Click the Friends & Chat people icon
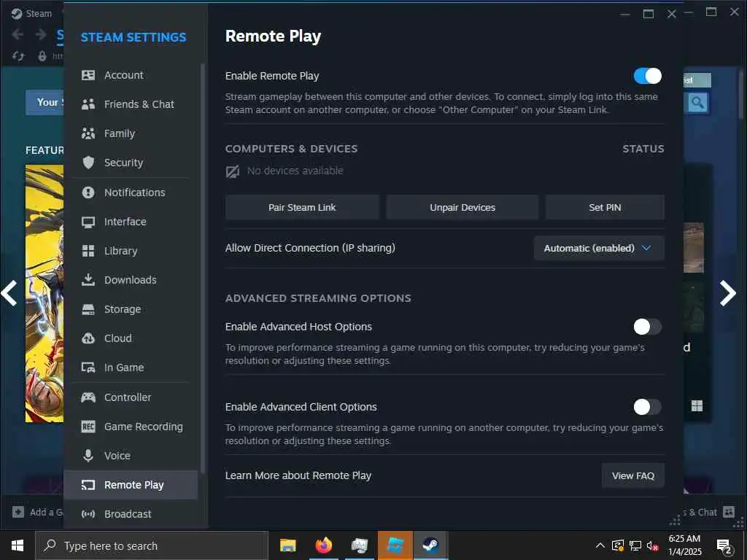 tap(88, 104)
